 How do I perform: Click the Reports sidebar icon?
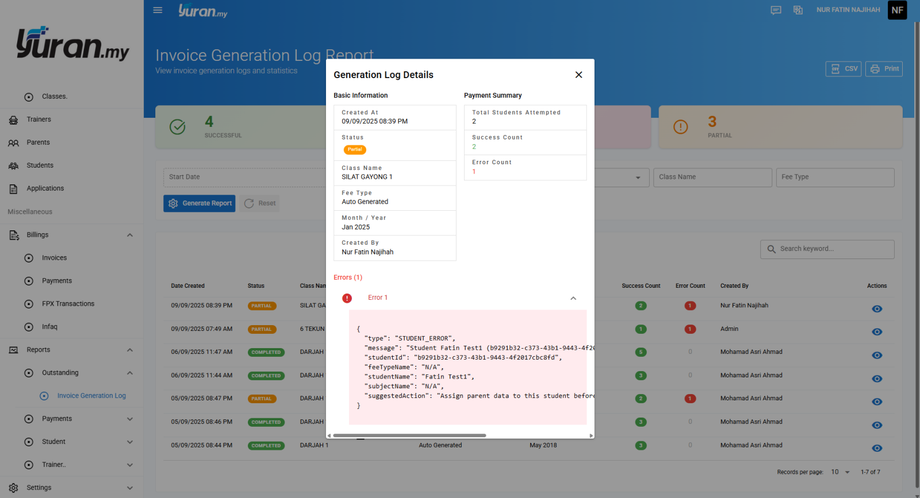[13, 350]
